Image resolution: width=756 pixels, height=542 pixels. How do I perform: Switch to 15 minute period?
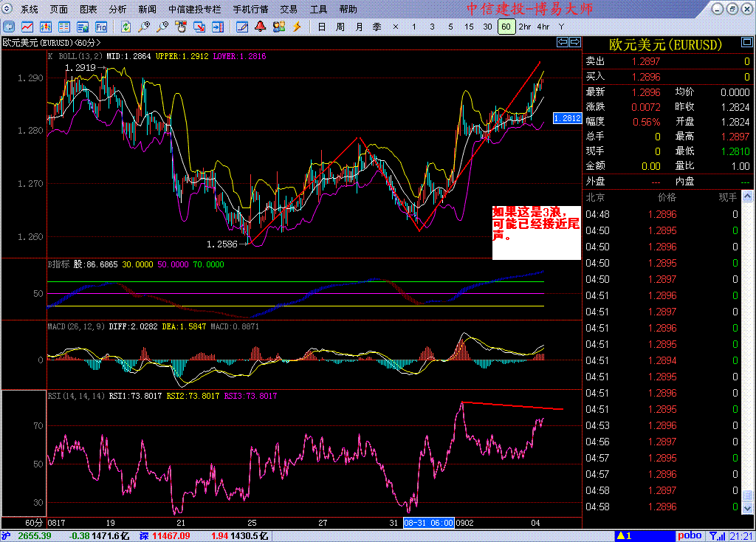click(x=469, y=27)
